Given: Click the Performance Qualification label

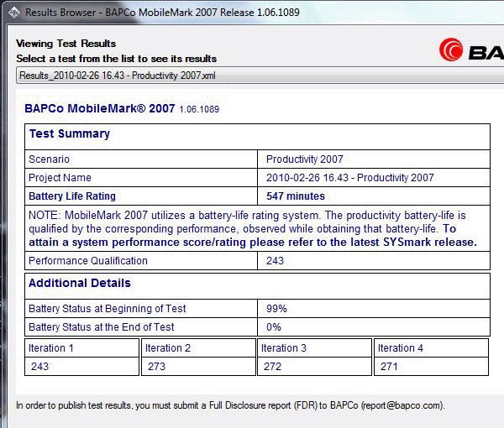Looking at the screenshot, I should (x=88, y=261).
